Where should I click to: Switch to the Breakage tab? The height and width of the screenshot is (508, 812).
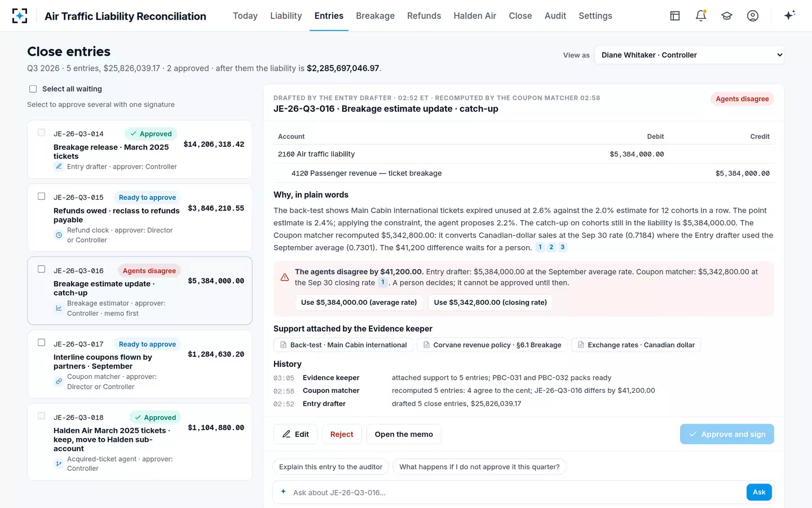[x=375, y=16]
